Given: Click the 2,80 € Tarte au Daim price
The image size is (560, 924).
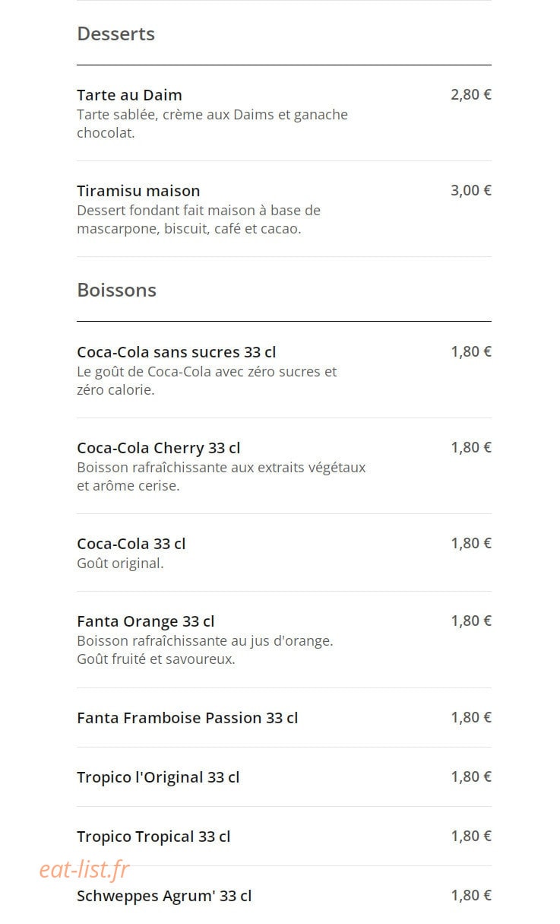Looking at the screenshot, I should coord(471,95).
